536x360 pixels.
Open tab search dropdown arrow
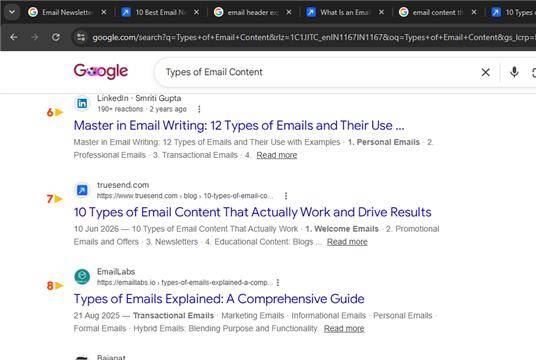pyautogui.click(x=12, y=12)
